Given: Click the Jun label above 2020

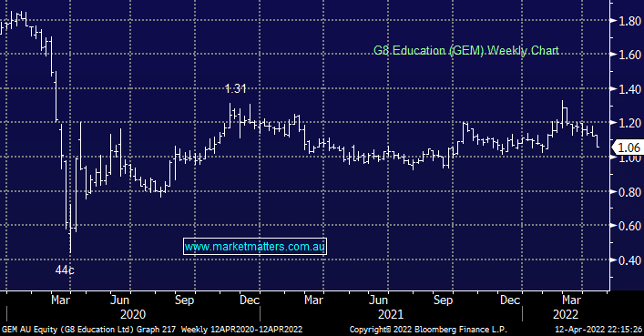Looking at the screenshot, I should click(x=120, y=300).
